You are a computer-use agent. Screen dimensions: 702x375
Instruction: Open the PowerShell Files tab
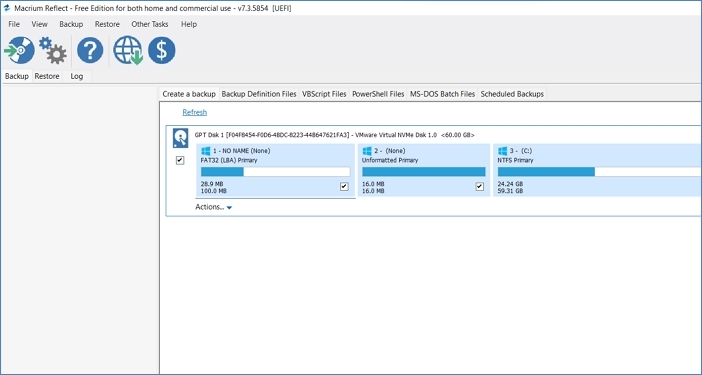click(378, 94)
